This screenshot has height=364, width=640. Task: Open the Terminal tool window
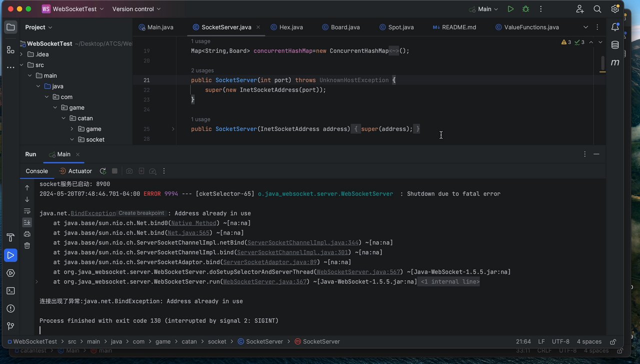tap(10, 291)
